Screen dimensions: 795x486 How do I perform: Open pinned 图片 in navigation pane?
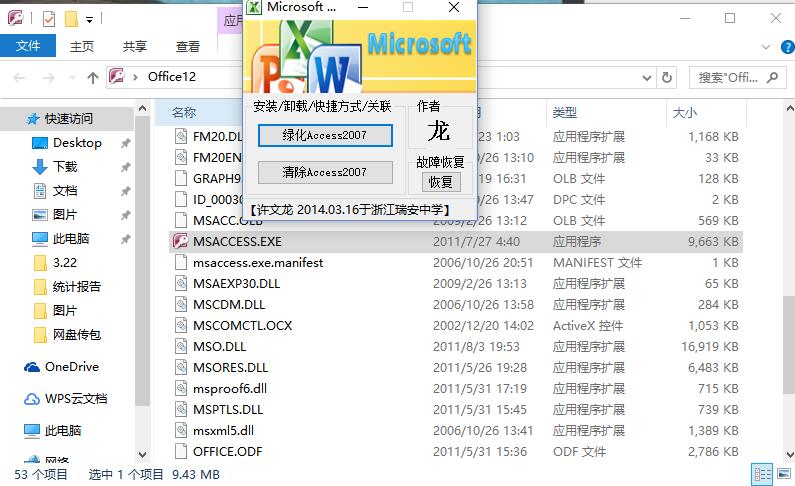[x=65, y=214]
